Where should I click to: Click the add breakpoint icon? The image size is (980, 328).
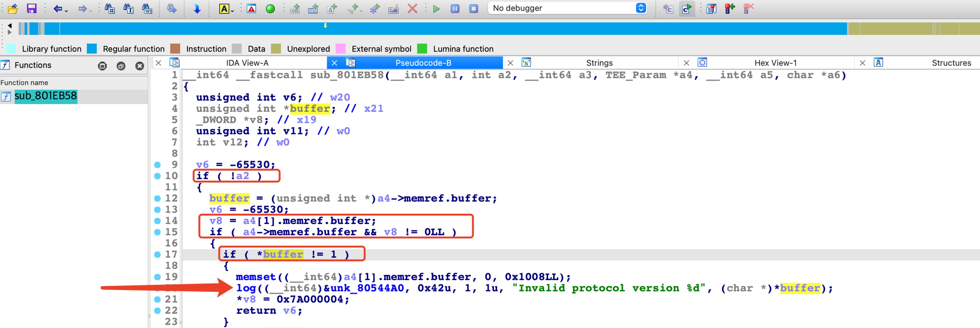729,8
